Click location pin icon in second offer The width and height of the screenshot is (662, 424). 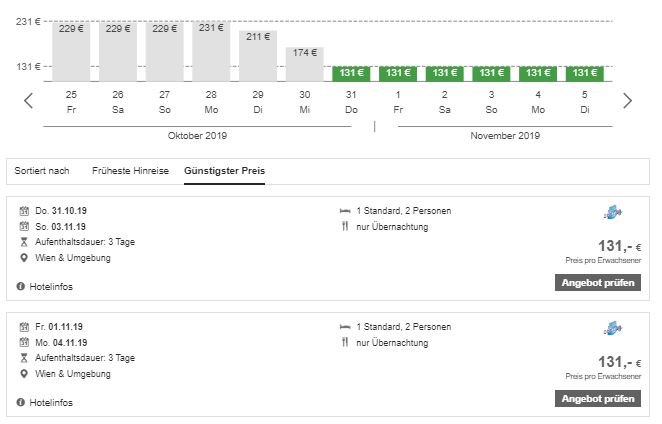(x=22, y=374)
